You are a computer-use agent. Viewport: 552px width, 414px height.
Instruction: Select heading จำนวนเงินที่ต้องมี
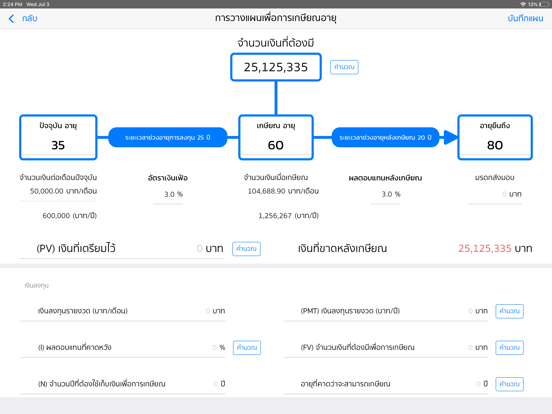[276, 43]
